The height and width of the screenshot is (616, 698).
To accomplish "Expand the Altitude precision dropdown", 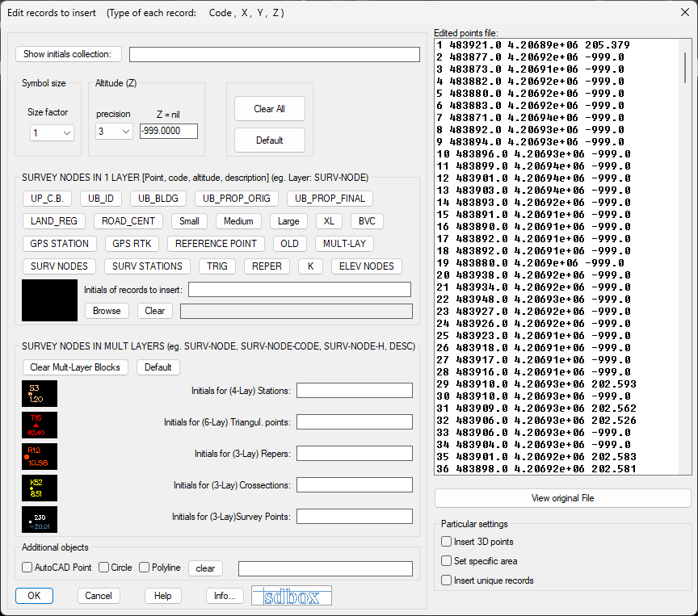I will 114,132.
